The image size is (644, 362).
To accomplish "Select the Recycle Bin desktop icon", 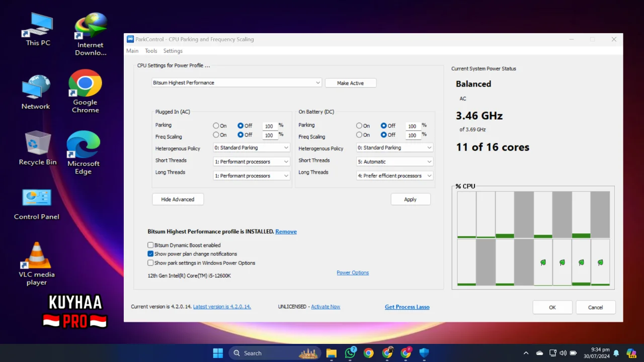I will (x=38, y=148).
